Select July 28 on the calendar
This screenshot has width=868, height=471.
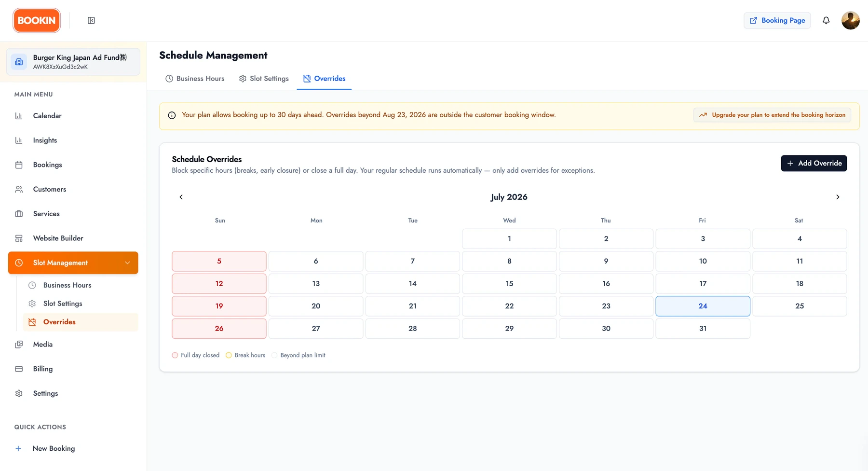(412, 329)
